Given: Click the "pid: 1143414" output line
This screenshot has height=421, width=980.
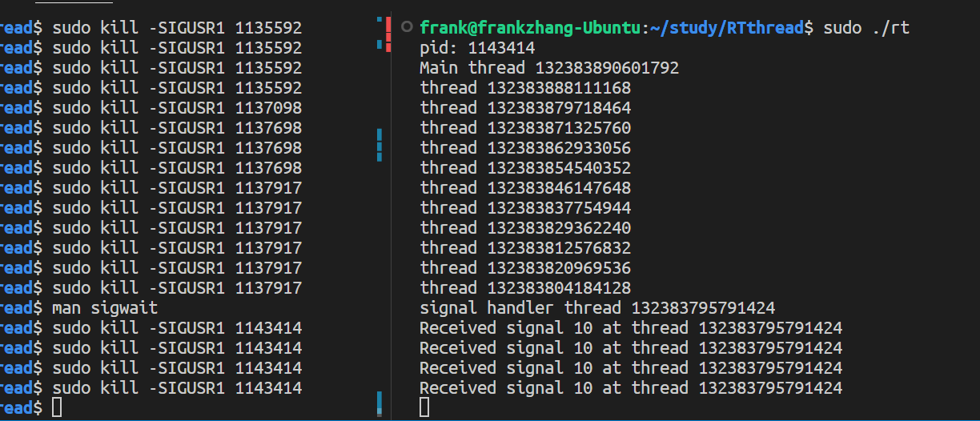Looking at the screenshot, I should click(477, 48).
